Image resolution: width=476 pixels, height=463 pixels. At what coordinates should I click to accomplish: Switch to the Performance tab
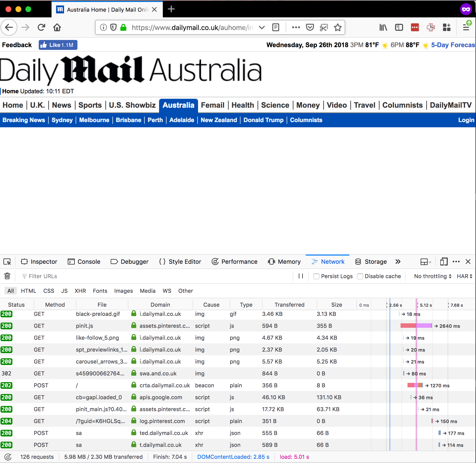pos(235,262)
